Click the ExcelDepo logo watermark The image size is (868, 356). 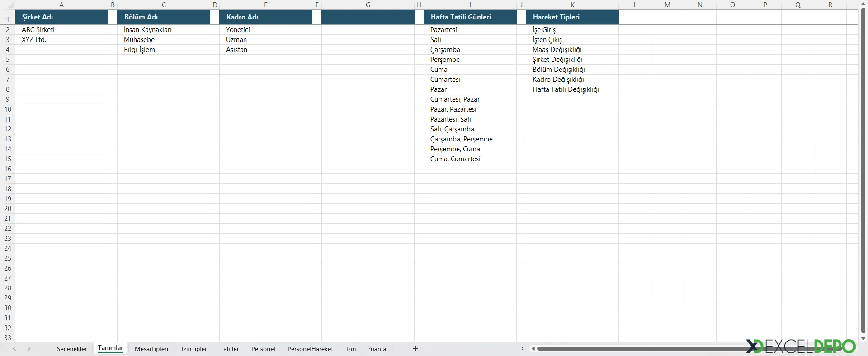pos(800,347)
